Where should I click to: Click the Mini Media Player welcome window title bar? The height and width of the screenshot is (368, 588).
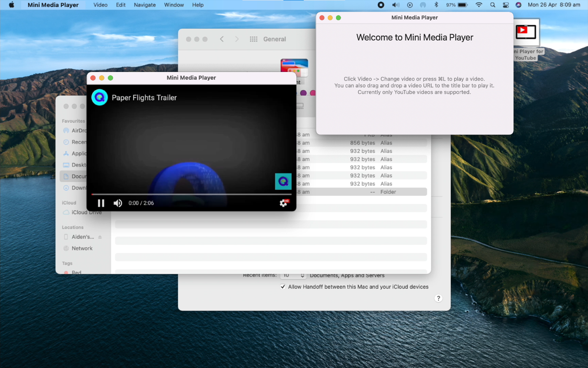[415, 18]
